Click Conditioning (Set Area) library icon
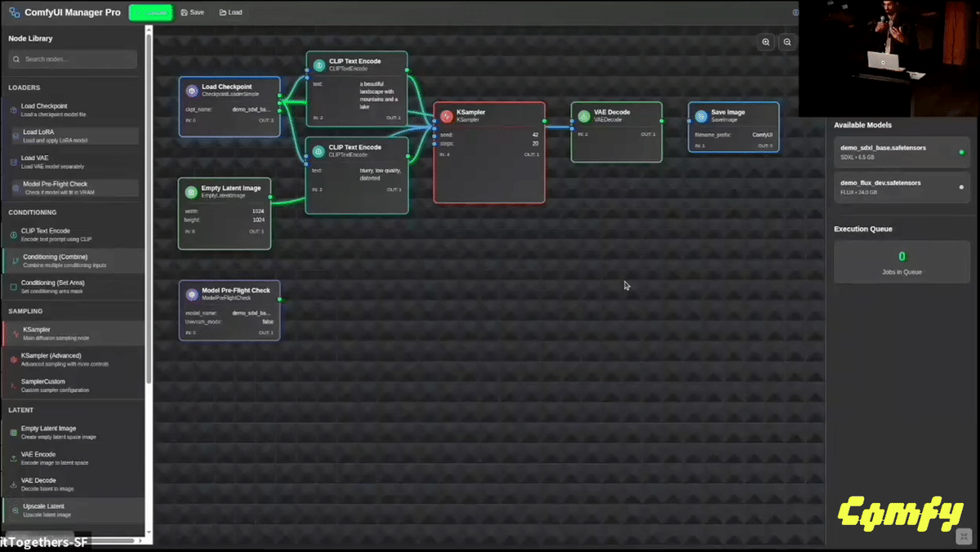Screen dimensions: 980x552 coord(13,287)
